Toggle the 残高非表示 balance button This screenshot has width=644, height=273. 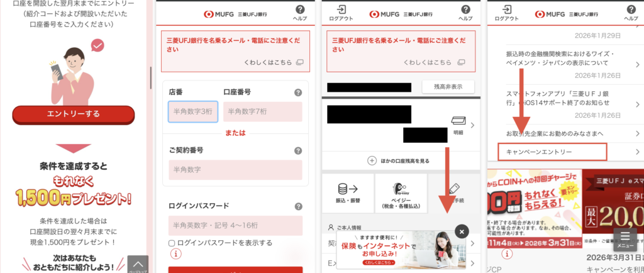447,87
